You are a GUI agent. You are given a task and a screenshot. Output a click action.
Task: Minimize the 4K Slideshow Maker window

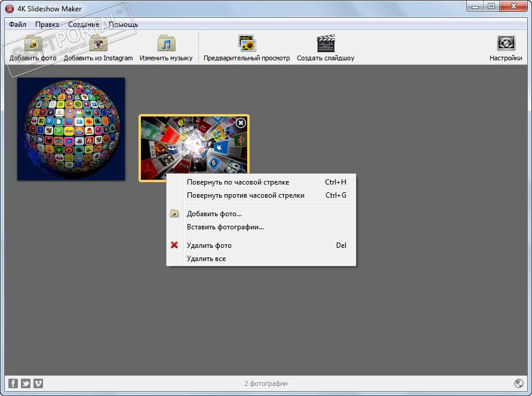coord(475,7)
